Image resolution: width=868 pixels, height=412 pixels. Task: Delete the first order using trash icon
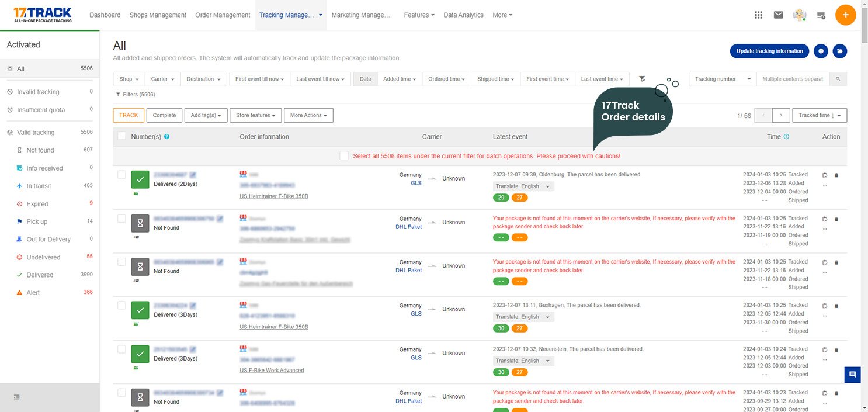pos(836,175)
